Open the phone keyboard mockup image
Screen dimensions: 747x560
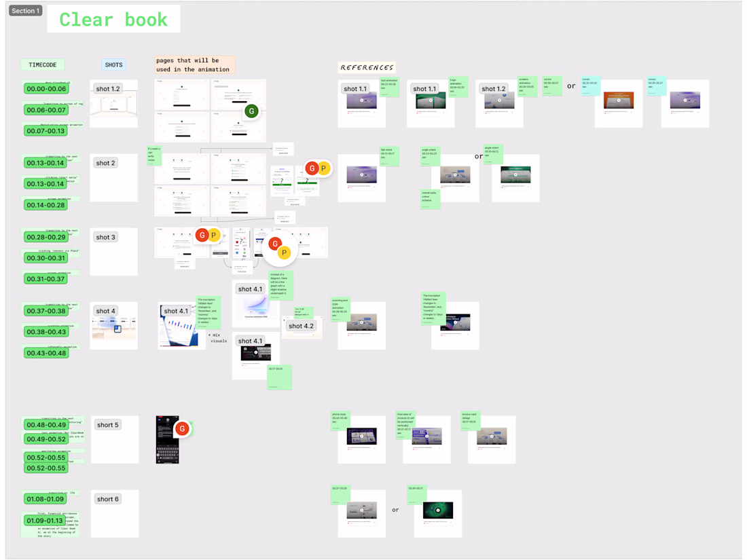point(167,440)
